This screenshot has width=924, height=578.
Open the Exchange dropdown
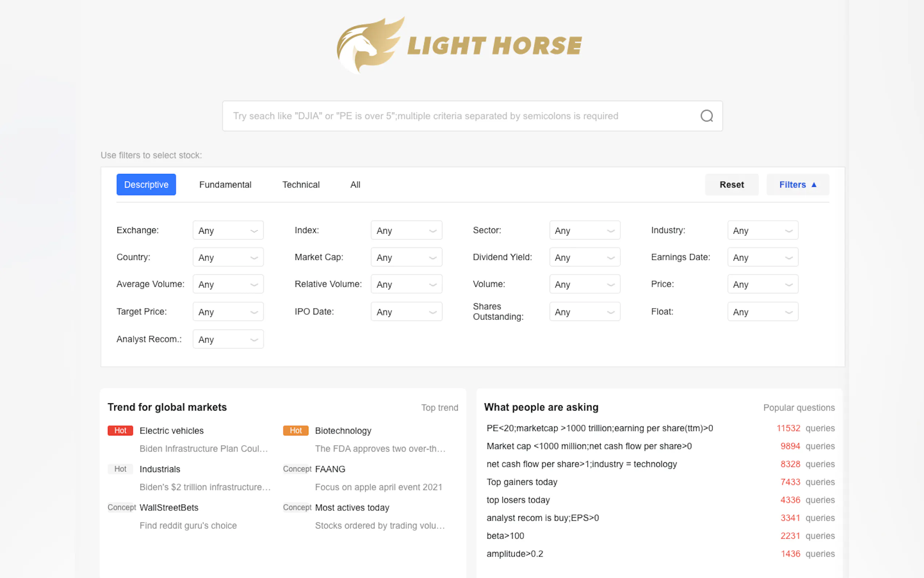click(228, 230)
